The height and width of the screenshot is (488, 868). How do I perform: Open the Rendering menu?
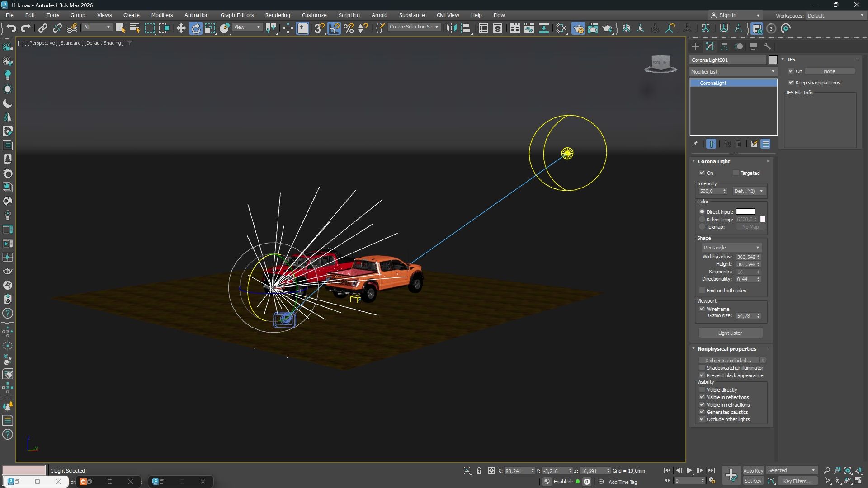point(277,15)
